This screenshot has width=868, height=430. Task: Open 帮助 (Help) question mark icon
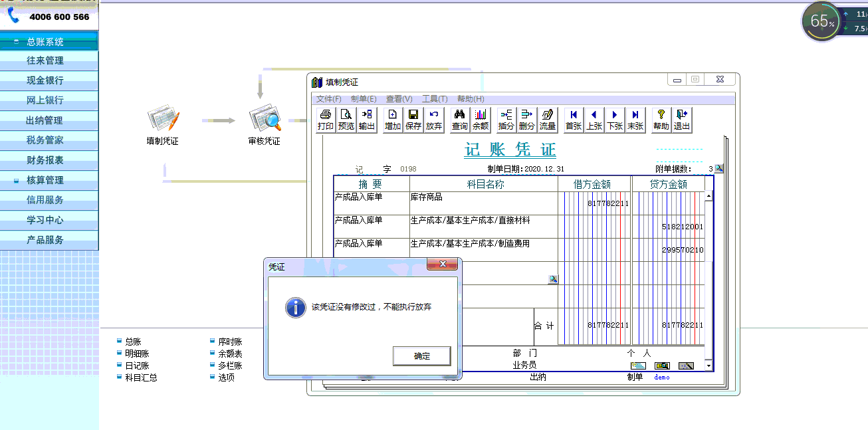coord(661,120)
